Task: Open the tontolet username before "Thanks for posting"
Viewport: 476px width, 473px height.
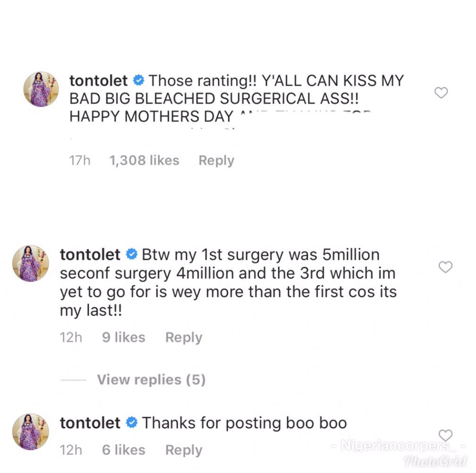Action: [90, 423]
